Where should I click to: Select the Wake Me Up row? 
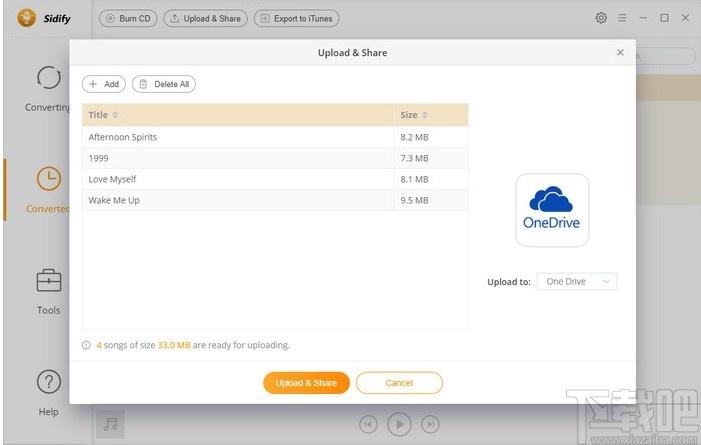[x=275, y=200]
